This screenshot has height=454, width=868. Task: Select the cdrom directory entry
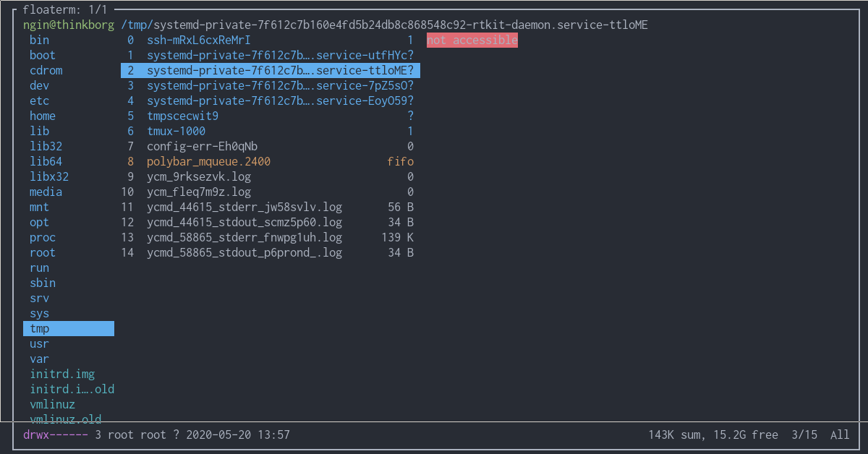pyautogui.click(x=46, y=70)
